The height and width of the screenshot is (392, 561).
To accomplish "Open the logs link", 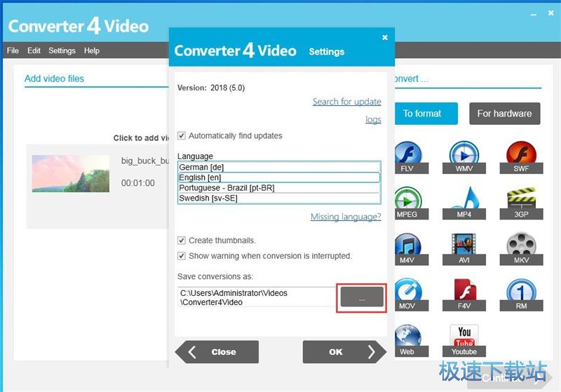I will pyautogui.click(x=373, y=119).
